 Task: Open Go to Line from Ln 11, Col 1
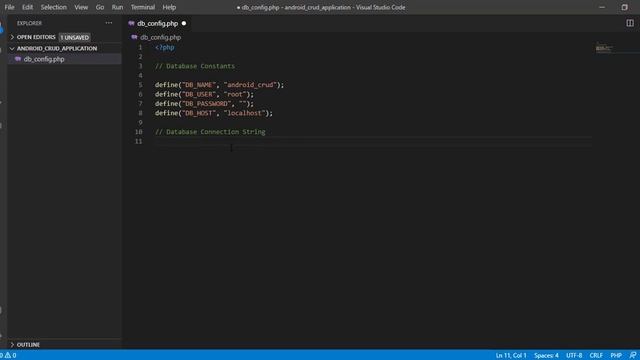[511, 356]
